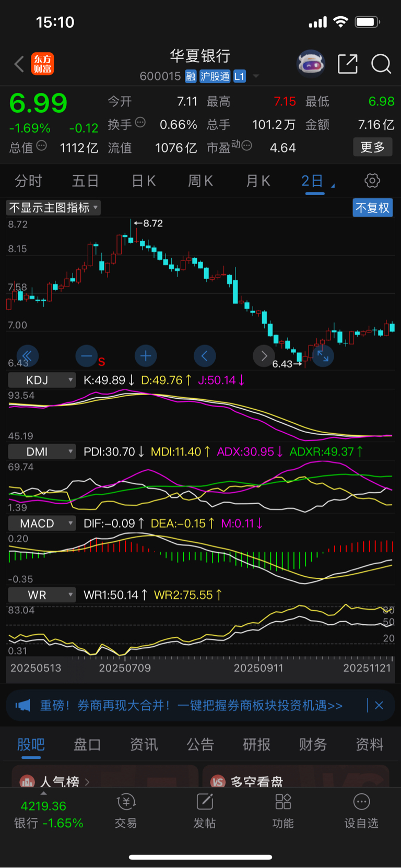Select the 股吧 tab
This screenshot has height=868, width=401.
coord(31,745)
